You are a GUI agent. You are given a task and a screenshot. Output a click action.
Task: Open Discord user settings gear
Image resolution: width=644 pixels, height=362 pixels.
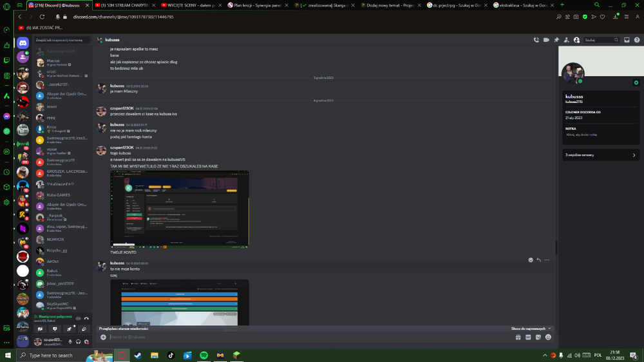coord(86,341)
